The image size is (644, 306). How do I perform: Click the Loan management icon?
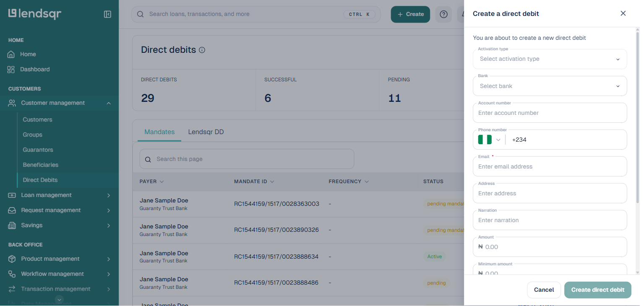tap(12, 195)
